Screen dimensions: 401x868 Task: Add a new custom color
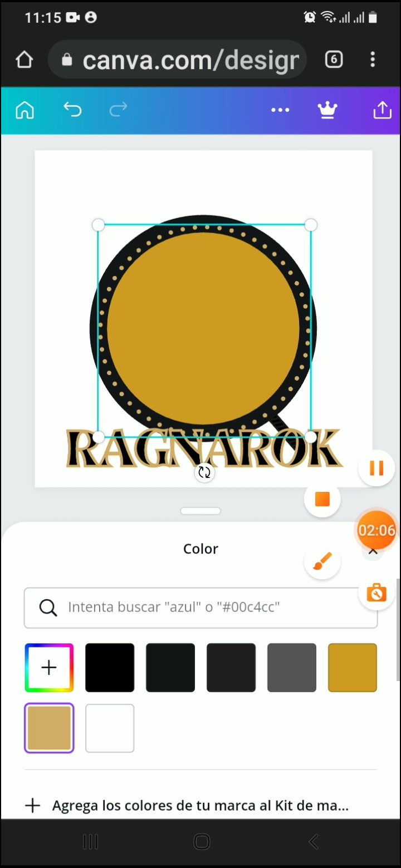(49, 668)
